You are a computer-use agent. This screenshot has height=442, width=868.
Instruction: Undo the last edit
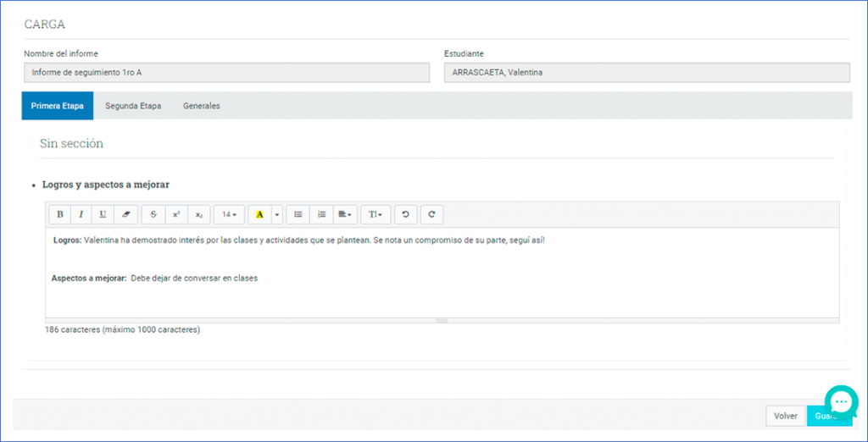click(405, 214)
